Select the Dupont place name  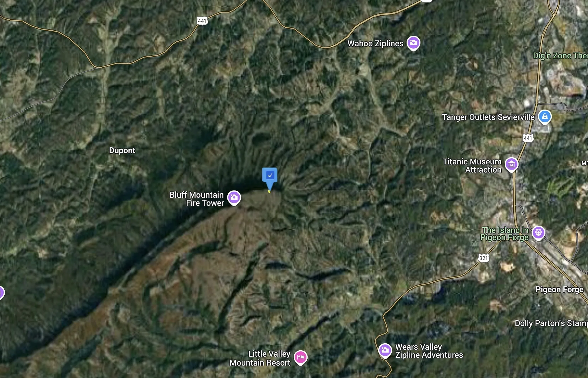point(122,151)
